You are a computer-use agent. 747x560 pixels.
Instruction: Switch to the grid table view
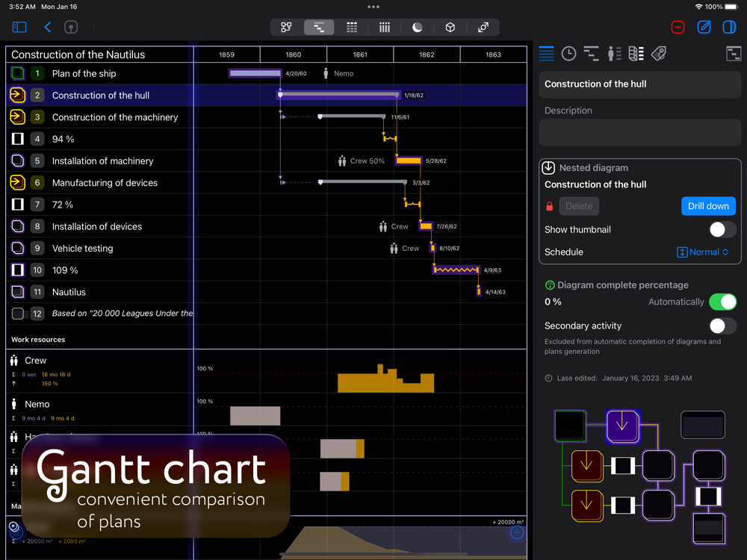click(x=352, y=27)
